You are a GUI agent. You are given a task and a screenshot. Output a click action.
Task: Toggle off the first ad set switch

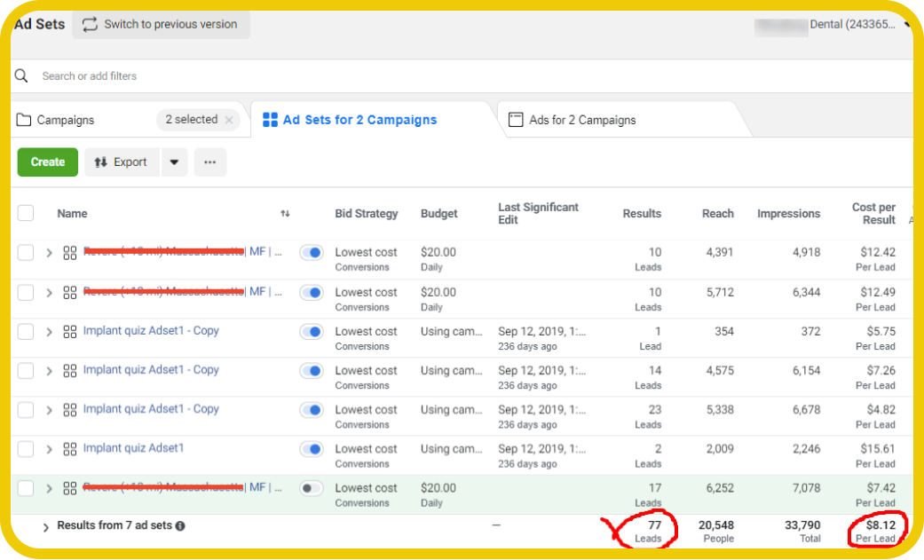312,253
